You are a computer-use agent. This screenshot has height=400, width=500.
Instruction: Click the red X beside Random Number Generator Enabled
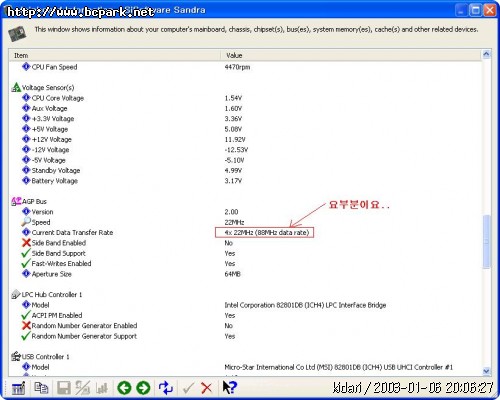pos(26,325)
